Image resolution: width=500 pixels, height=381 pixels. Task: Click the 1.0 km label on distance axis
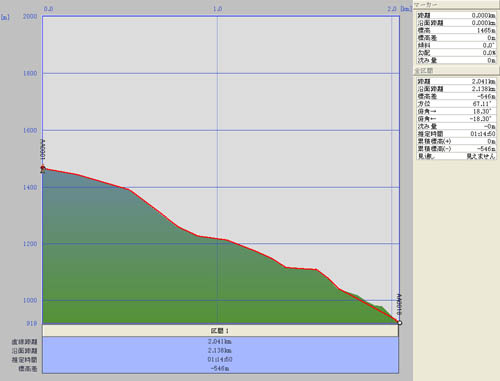[x=218, y=9]
